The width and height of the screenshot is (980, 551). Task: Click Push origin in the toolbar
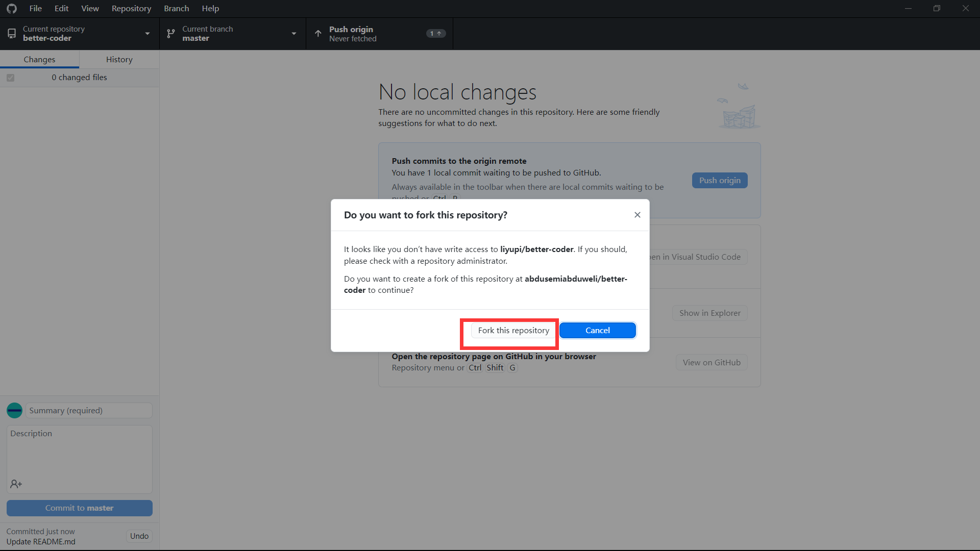pyautogui.click(x=379, y=34)
